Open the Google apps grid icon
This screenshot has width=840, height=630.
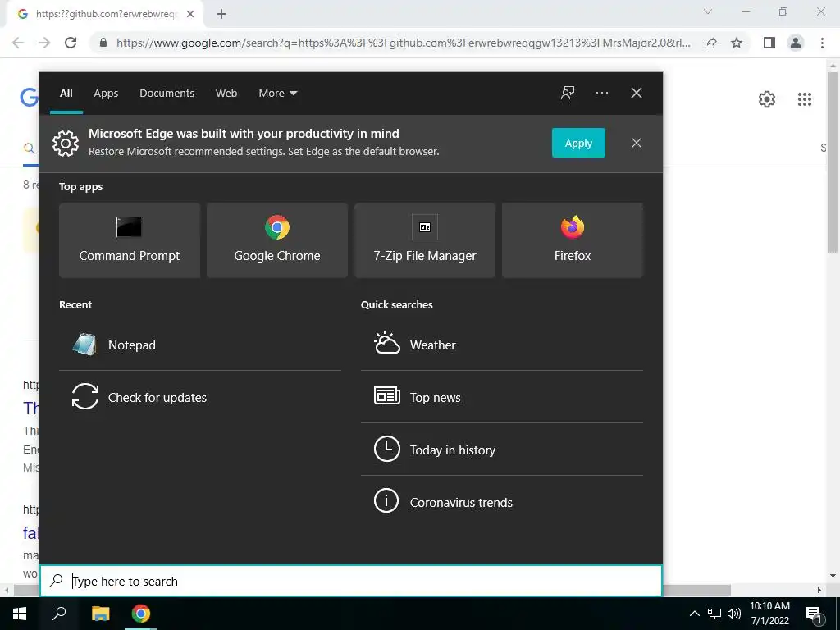(x=804, y=99)
